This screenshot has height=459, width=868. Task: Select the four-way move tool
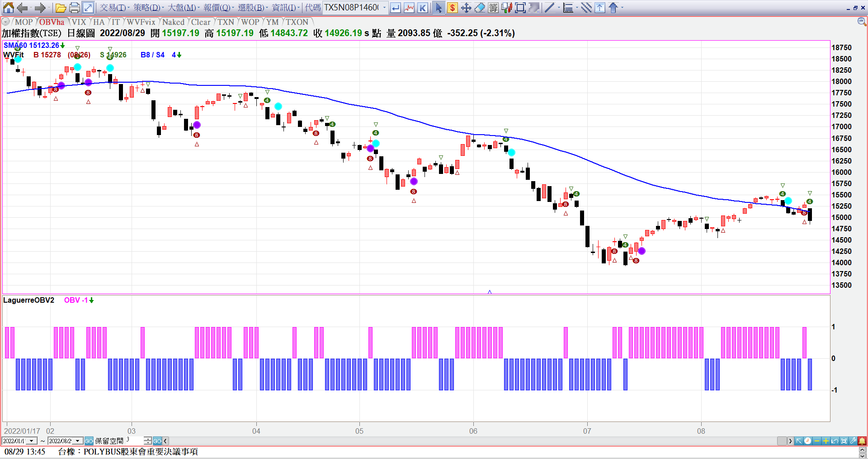point(466,8)
